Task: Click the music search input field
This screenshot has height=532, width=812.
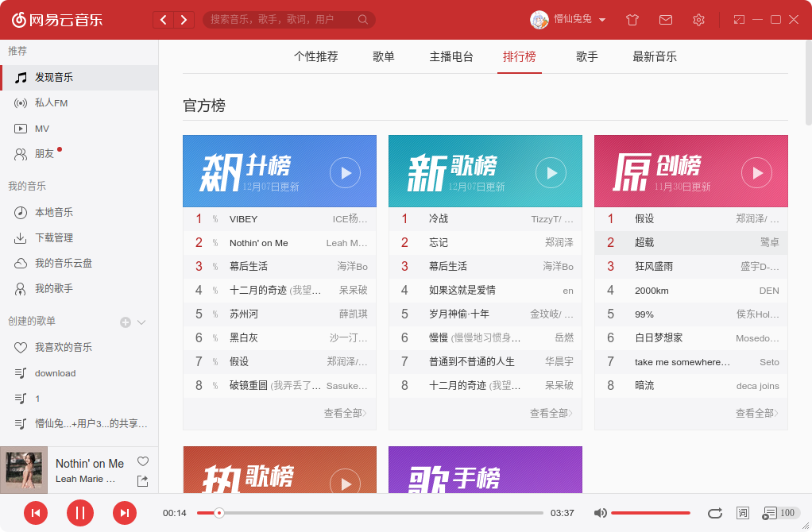Action: [x=282, y=20]
